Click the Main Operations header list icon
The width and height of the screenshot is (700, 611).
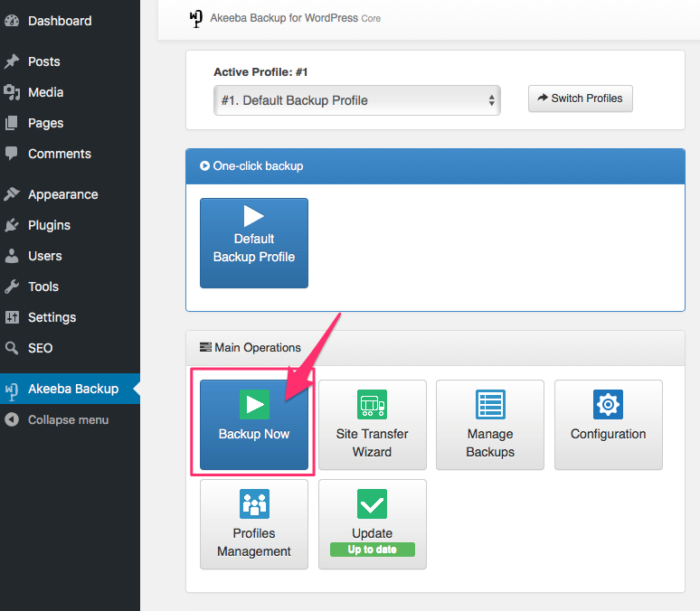205,347
